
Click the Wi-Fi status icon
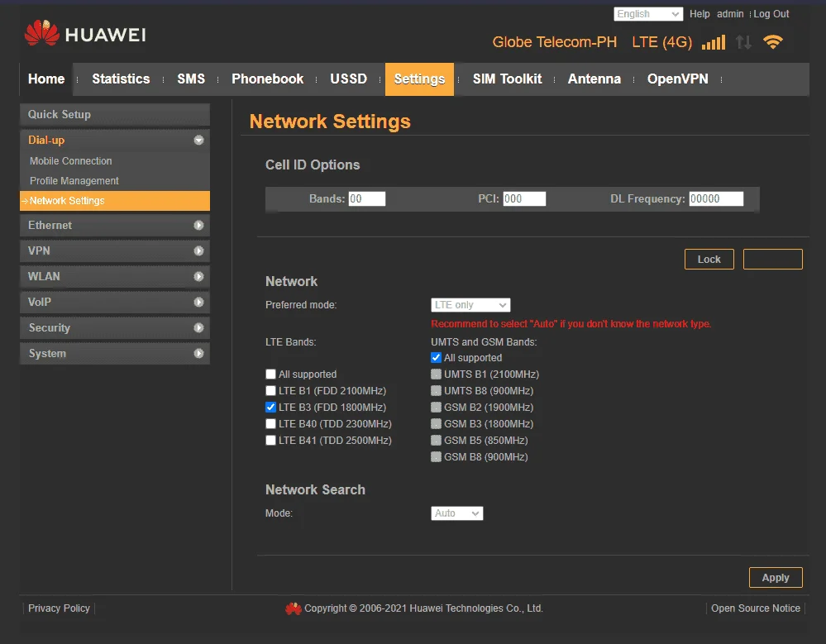(x=773, y=42)
